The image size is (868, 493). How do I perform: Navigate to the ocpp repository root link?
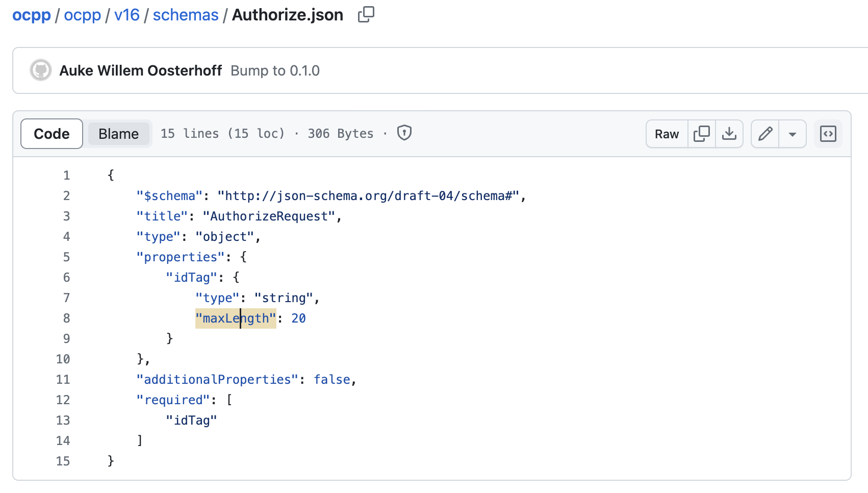pos(32,15)
